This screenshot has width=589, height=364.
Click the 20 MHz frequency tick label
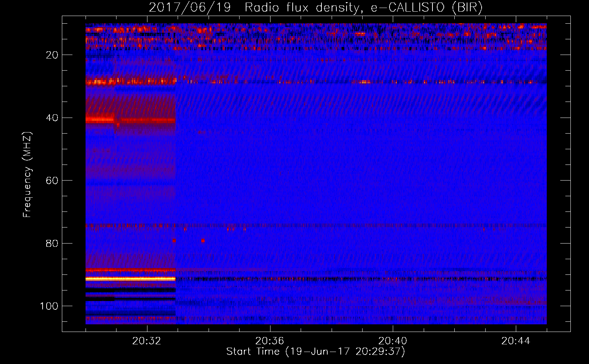(x=52, y=55)
